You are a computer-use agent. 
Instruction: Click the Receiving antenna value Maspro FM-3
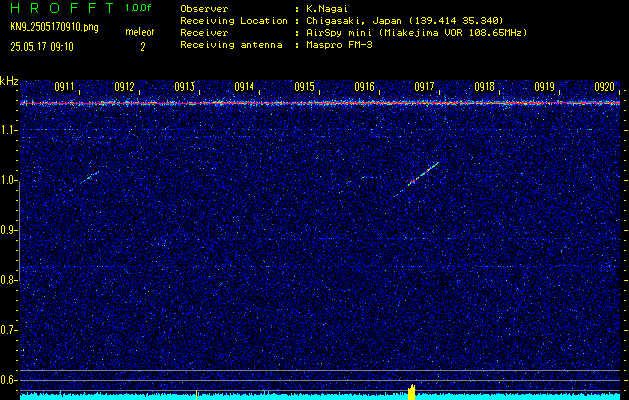[x=339, y=45]
